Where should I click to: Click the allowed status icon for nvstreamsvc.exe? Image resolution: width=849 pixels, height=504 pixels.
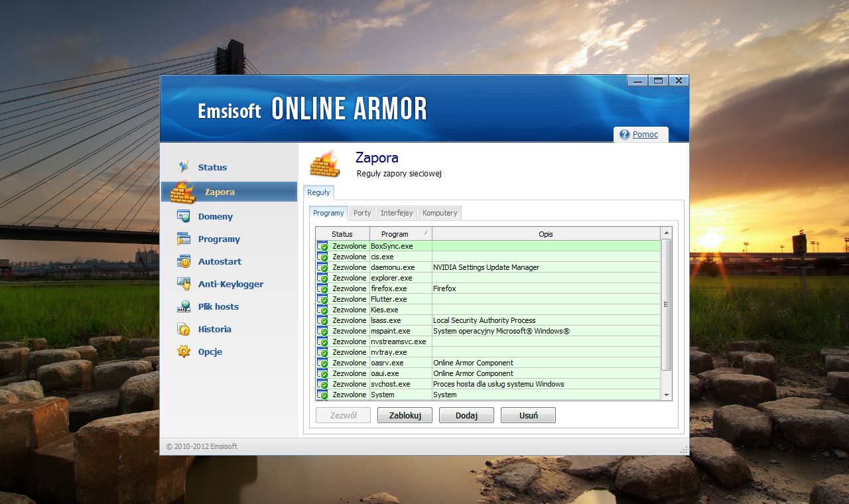pos(323,342)
